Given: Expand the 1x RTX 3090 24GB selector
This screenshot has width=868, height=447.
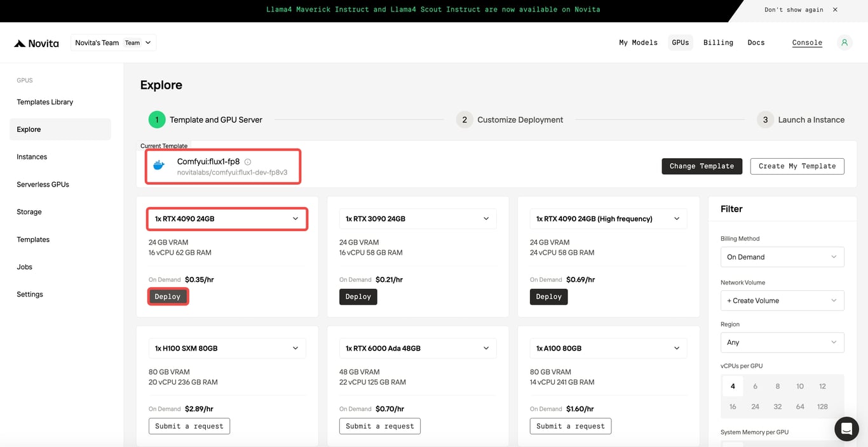Looking at the screenshot, I should 417,218.
